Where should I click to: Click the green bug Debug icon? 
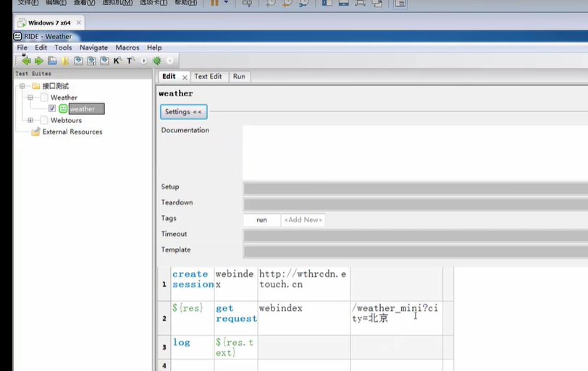click(x=156, y=61)
